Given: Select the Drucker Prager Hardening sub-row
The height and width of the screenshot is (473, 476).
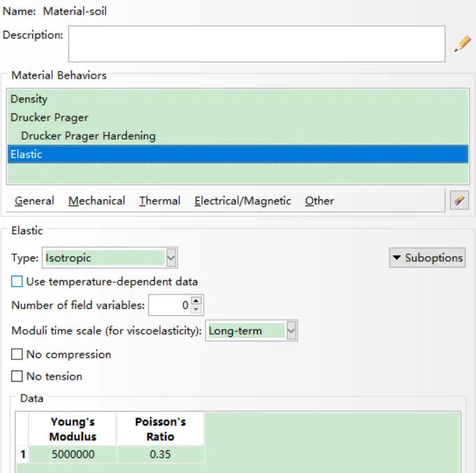Looking at the screenshot, I should point(238,135).
